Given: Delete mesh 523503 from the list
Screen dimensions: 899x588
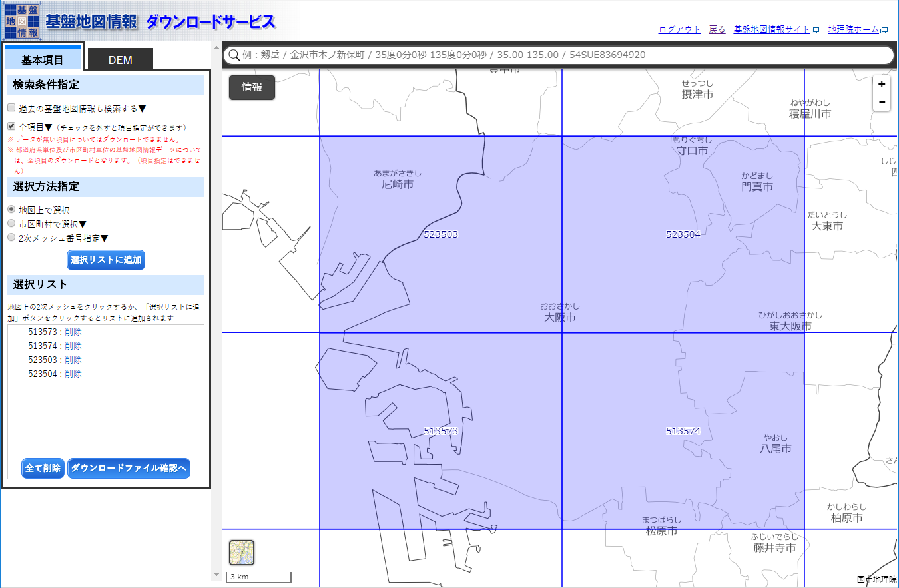Looking at the screenshot, I should click(73, 360).
